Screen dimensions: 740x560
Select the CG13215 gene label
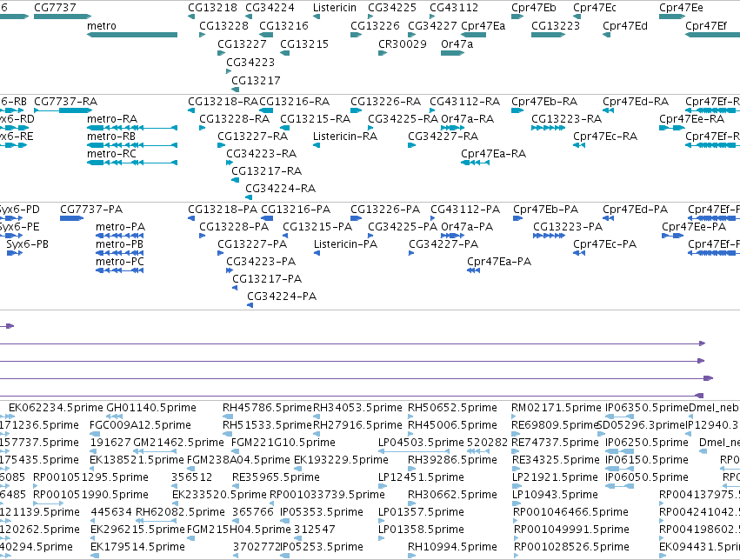pos(304,43)
